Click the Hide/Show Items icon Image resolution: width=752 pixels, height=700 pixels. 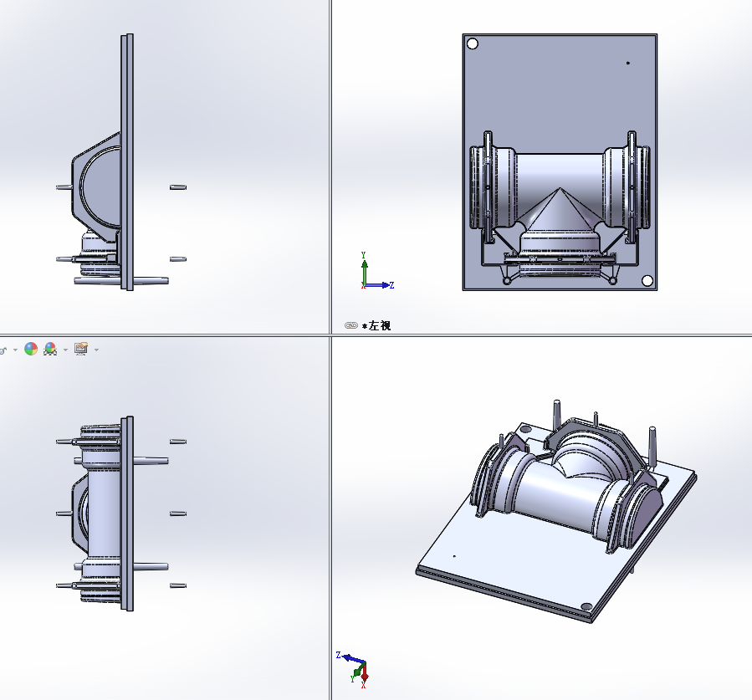pos(3,349)
